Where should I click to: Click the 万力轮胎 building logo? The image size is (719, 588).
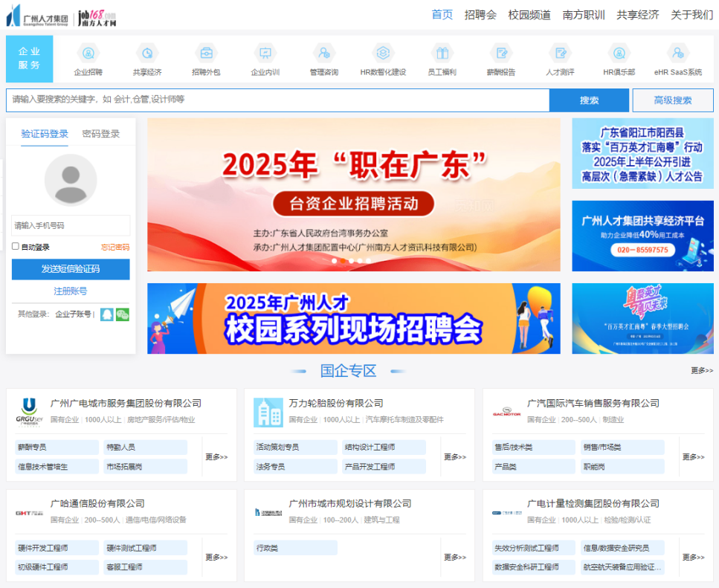point(268,412)
